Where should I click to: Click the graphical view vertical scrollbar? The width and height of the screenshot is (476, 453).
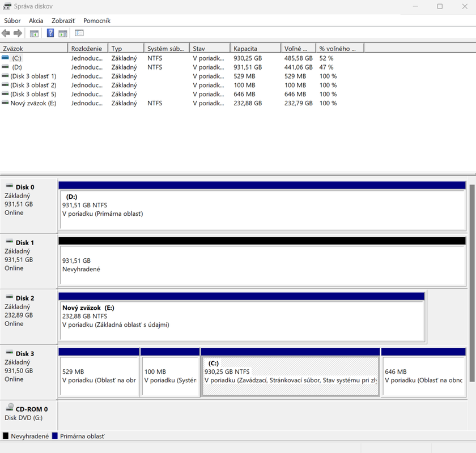(471, 283)
